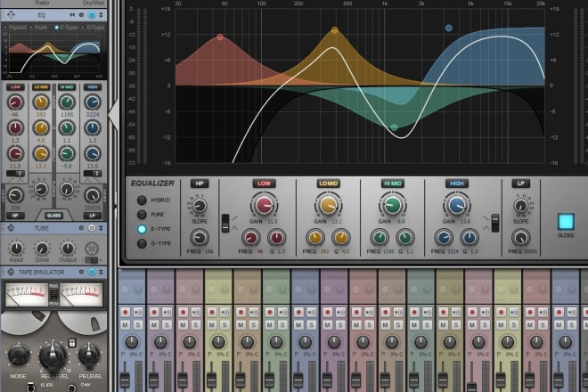
Task: Click the small HP button in ProChannel EQ
Action: coord(15,216)
